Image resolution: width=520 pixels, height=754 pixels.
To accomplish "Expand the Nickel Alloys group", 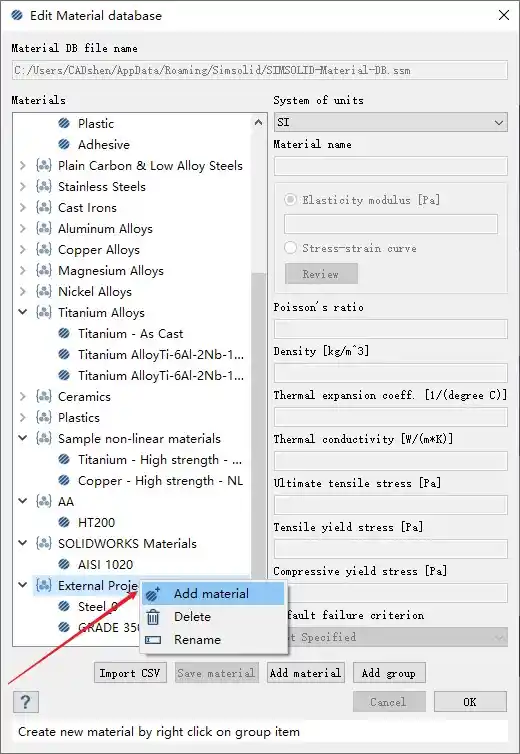I will click(x=23, y=291).
